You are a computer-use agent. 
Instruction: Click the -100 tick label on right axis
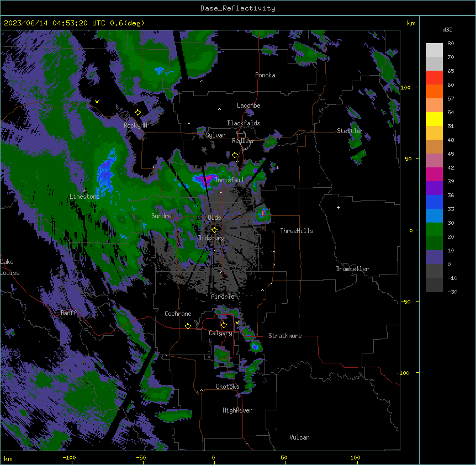[x=404, y=373]
